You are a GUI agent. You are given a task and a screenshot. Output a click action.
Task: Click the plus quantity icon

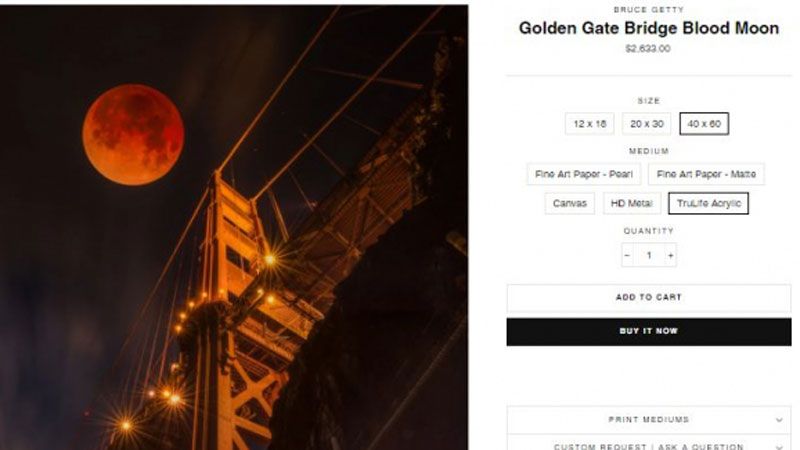670,255
